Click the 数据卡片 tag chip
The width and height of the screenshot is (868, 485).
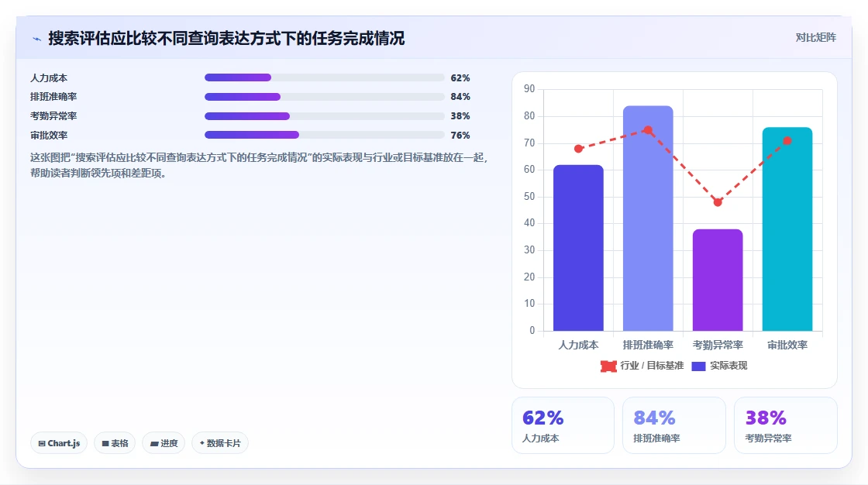pos(220,443)
